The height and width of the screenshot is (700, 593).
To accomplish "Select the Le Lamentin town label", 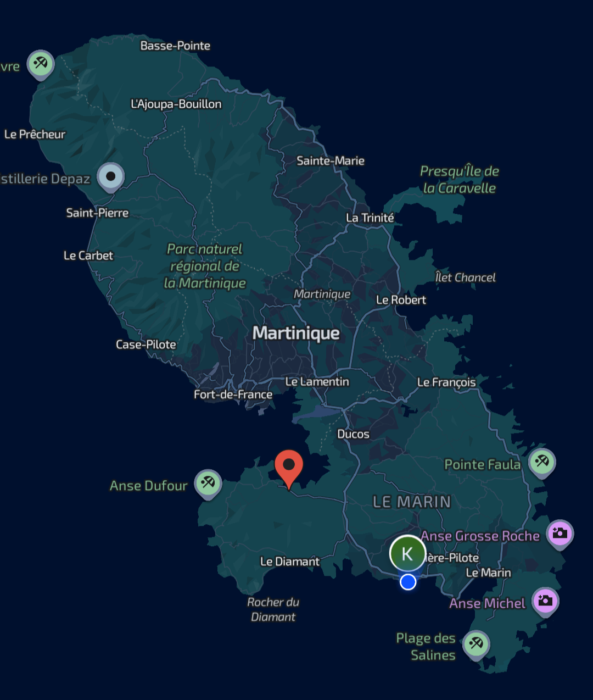I will coord(317,381).
